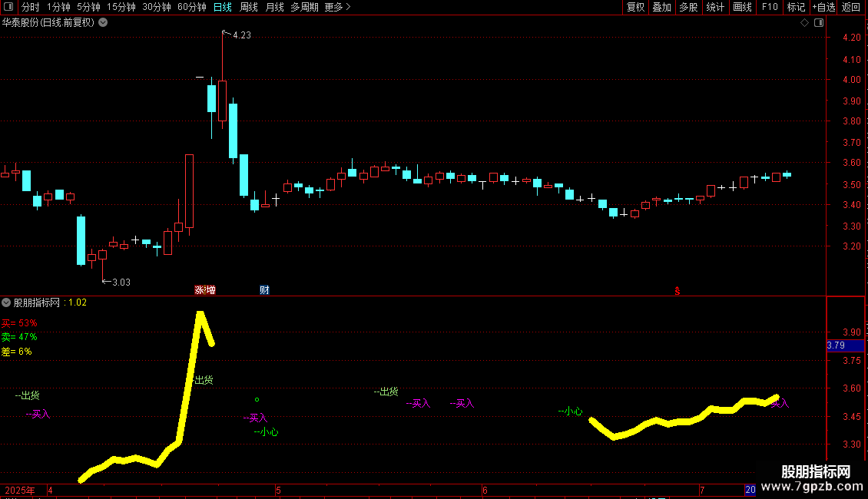Viewport: 868px width, 499px height.
Task: Open the 多周期 multi-period view
Action: [304, 7]
